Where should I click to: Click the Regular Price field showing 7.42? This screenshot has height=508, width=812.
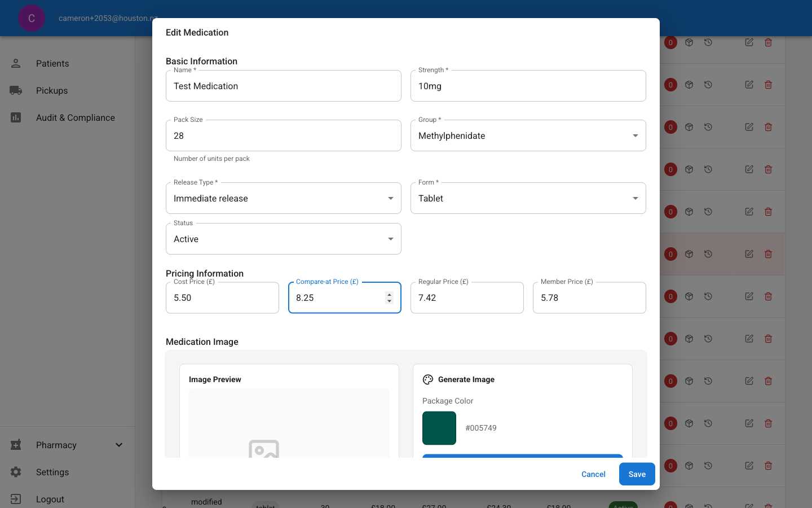coord(467,297)
